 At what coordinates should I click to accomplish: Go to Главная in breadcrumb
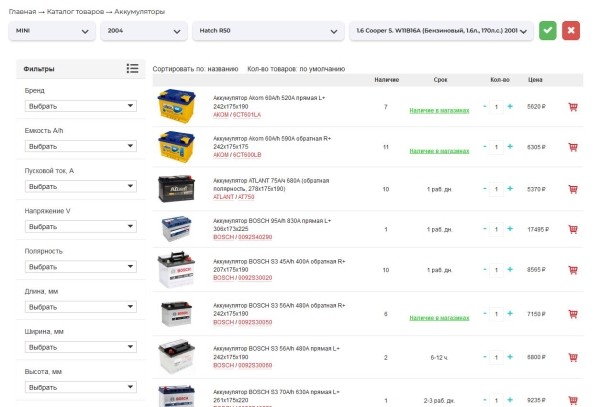[x=28, y=10]
